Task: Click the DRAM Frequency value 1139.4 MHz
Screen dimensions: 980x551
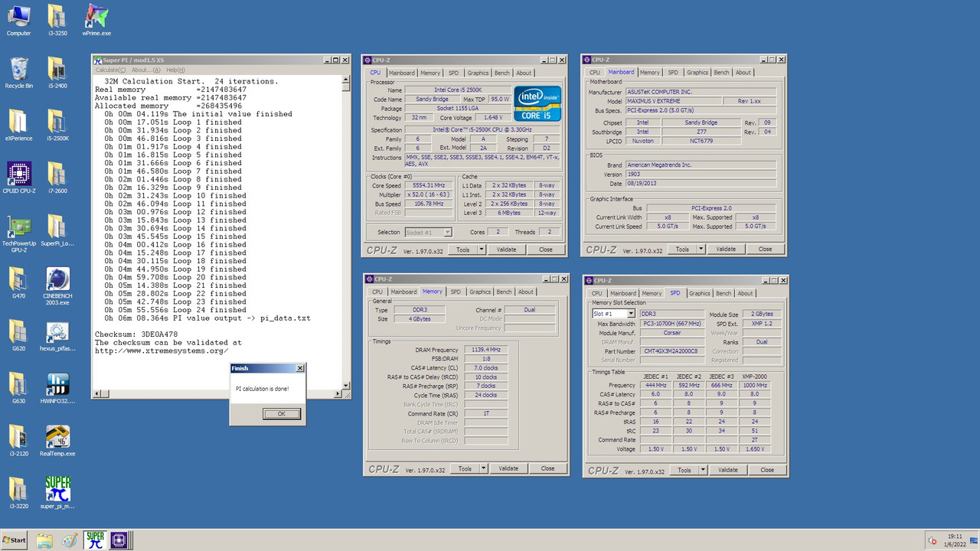Action: [486, 349]
